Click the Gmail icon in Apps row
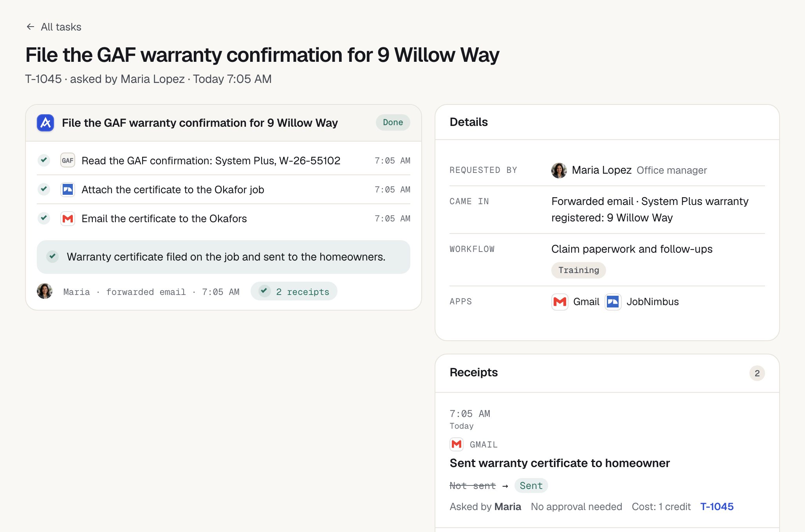Screen dimensions: 805x532 pos(560,302)
